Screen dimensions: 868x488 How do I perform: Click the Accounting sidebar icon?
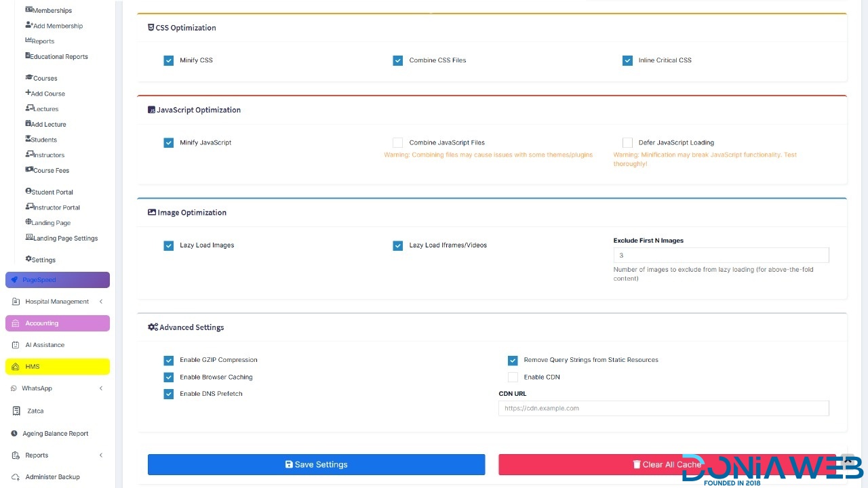point(15,323)
